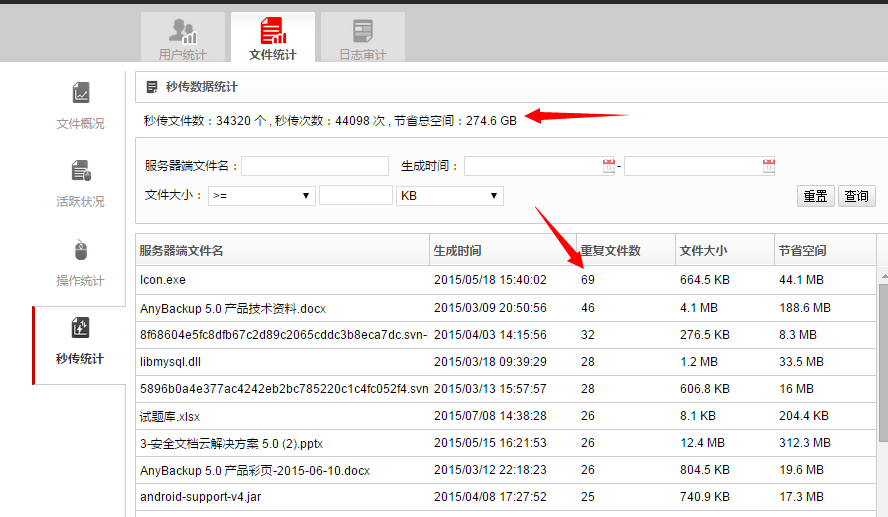888x517 pixels.
Task: Expand the KB size unit dropdown
Action: click(x=449, y=196)
